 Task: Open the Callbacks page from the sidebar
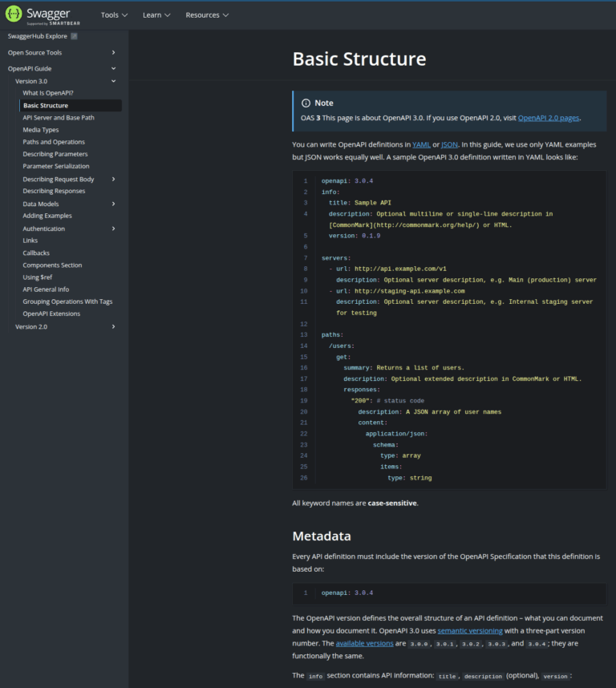click(x=35, y=253)
